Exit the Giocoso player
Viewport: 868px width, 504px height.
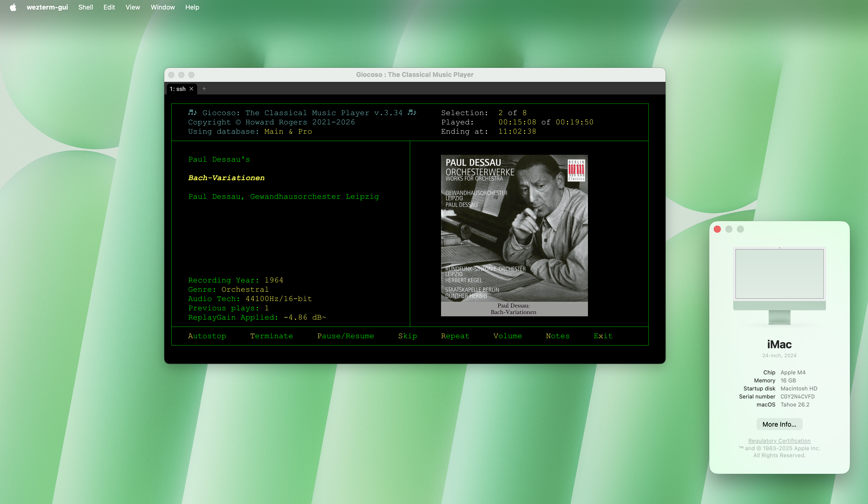603,336
